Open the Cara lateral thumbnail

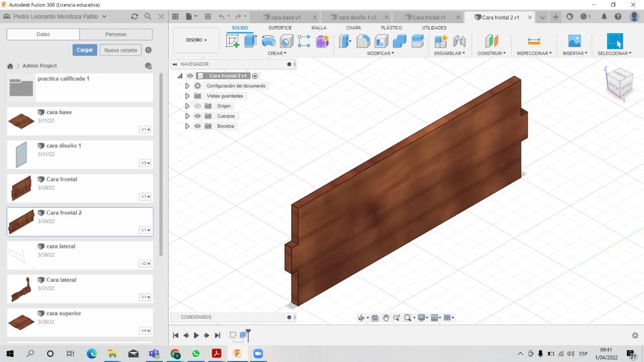21,289
